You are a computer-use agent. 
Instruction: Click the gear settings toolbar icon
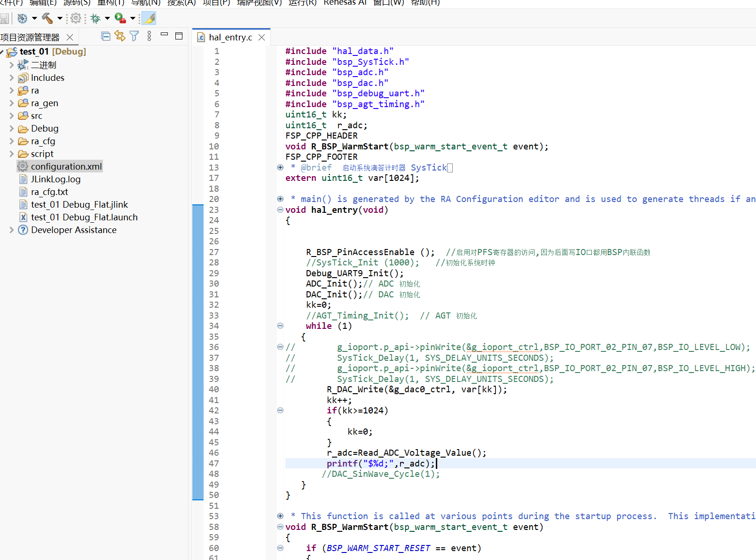point(76,18)
